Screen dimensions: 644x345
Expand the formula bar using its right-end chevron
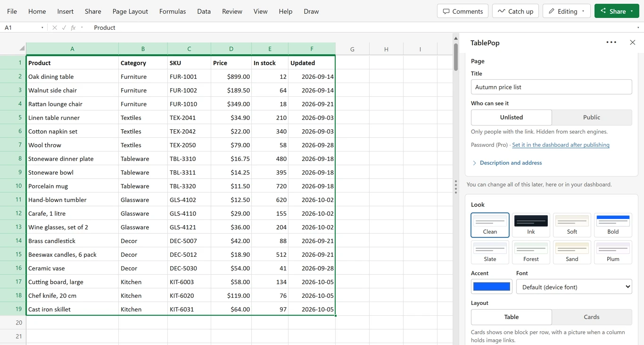coord(638,28)
